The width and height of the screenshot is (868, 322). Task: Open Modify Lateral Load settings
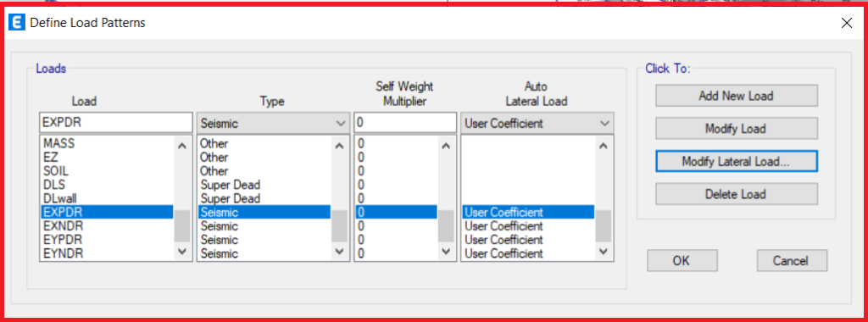[737, 162]
